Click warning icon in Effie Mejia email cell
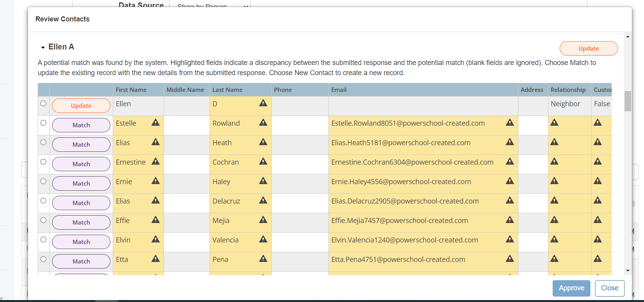The height and width of the screenshot is (302, 644). [510, 220]
